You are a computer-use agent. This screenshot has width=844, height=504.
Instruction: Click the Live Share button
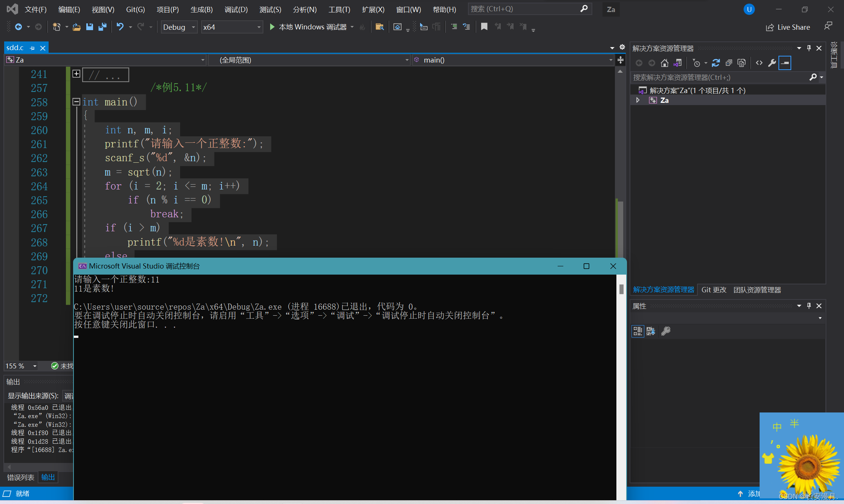point(788,27)
